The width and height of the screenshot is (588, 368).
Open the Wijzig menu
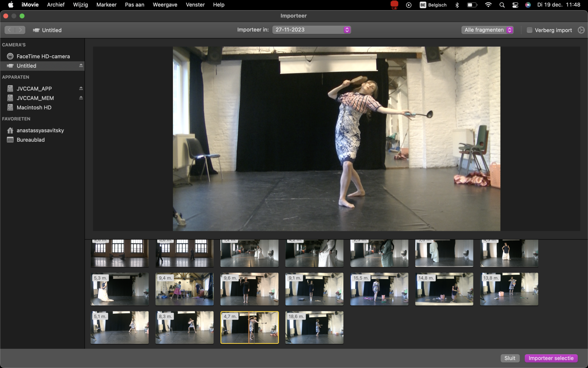click(x=80, y=5)
